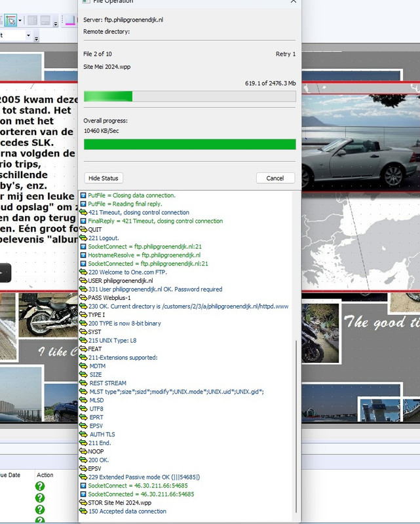Click topmost green question-mark icon under Action
The height and width of the screenshot is (524, 420).
click(40, 486)
